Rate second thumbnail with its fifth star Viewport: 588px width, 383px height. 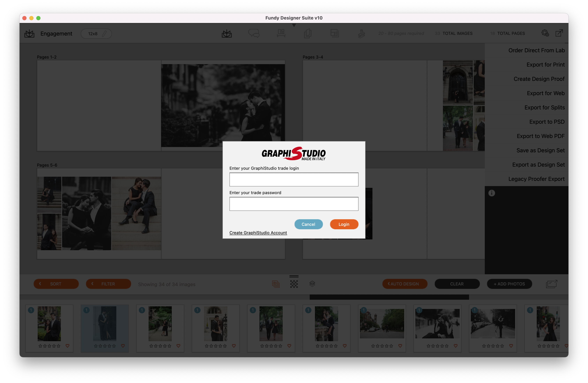point(114,346)
